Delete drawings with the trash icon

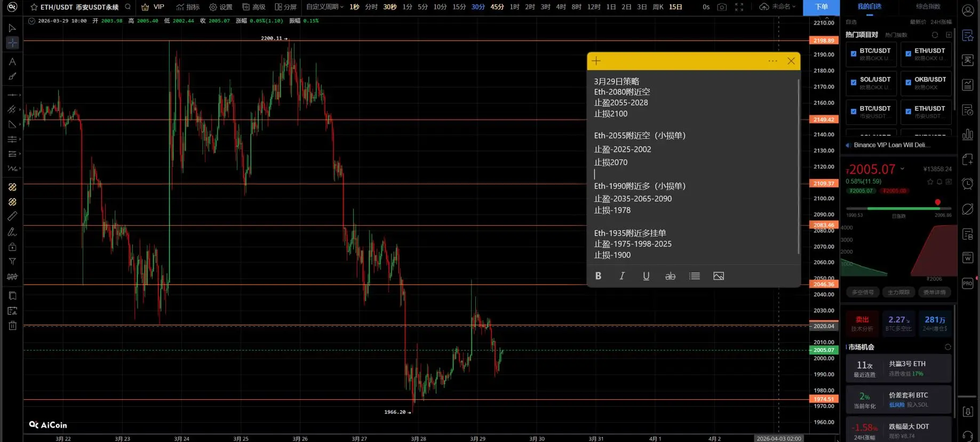point(12,326)
